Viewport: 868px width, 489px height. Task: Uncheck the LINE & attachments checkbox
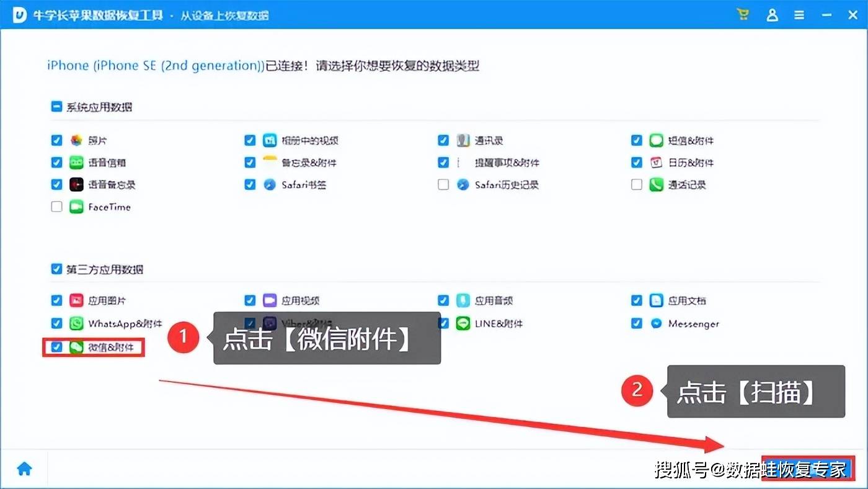(x=443, y=323)
